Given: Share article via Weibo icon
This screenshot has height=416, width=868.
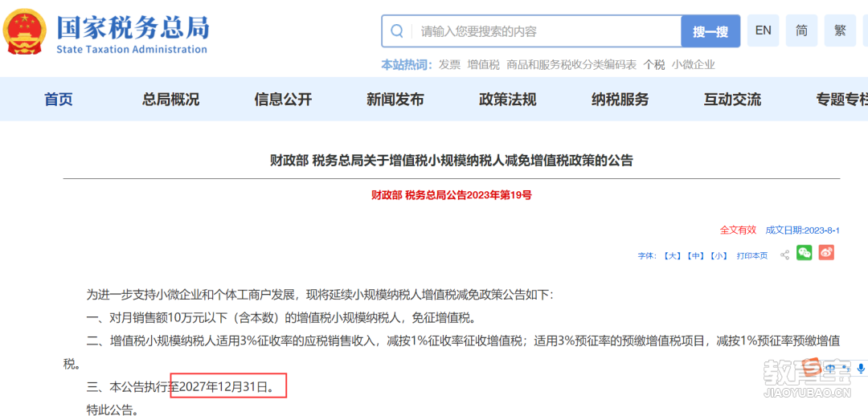Looking at the screenshot, I should tap(826, 253).
